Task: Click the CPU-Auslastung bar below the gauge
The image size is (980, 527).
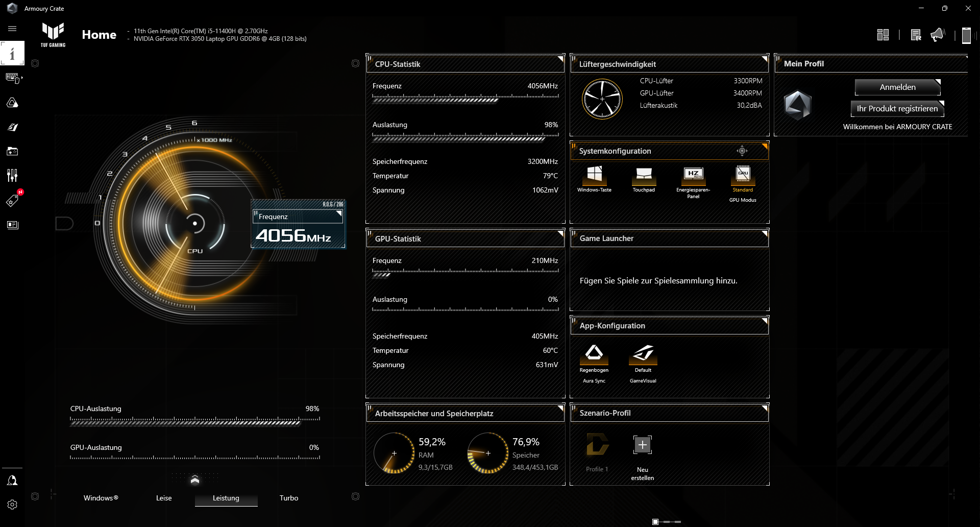Action: pos(195,421)
